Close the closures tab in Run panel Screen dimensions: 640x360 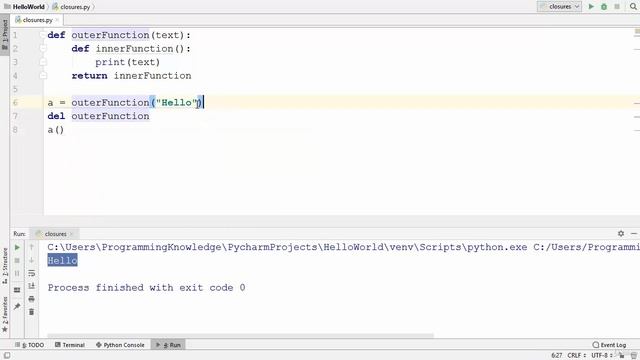71,234
